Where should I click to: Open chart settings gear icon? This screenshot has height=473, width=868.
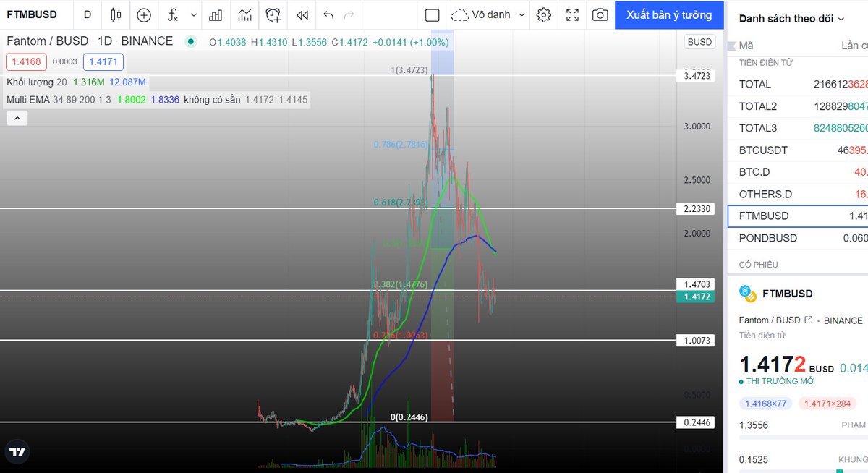[544, 14]
